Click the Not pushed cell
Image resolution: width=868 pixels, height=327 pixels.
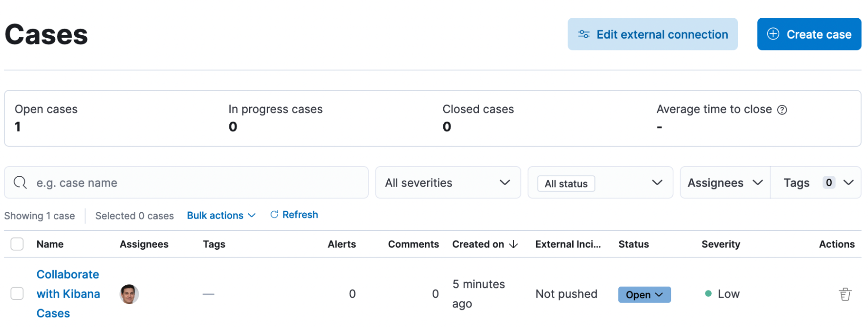566,294
